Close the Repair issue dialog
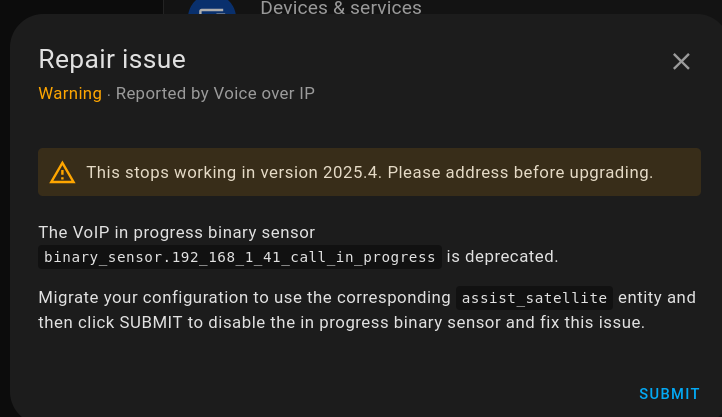This screenshot has height=417, width=722. click(681, 62)
